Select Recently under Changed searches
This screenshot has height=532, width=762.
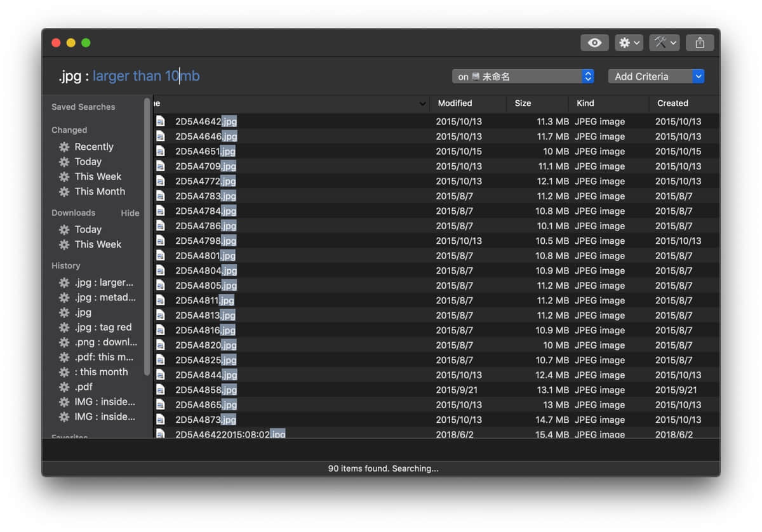[93, 147]
